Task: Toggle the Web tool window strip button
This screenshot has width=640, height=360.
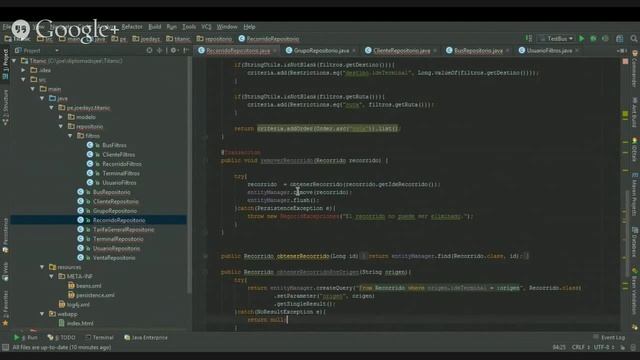Action: [5, 272]
